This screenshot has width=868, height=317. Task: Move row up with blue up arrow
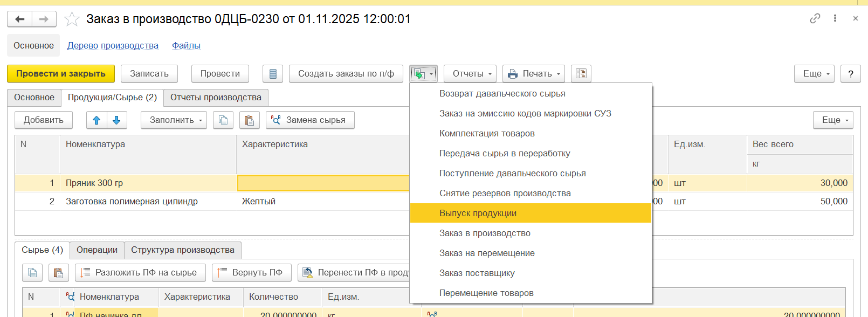click(97, 120)
